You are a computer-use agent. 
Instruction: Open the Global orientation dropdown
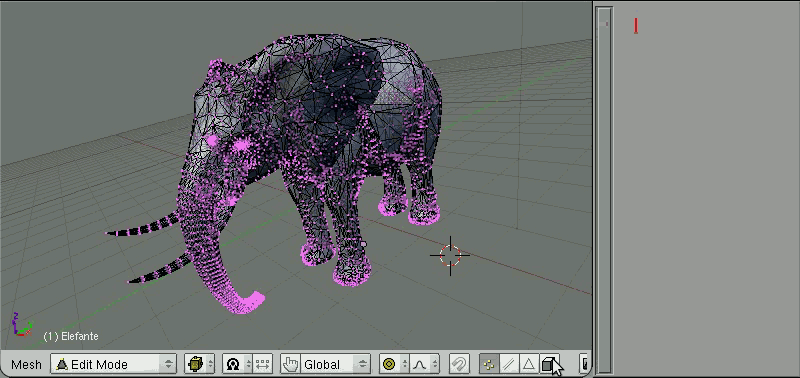336,364
